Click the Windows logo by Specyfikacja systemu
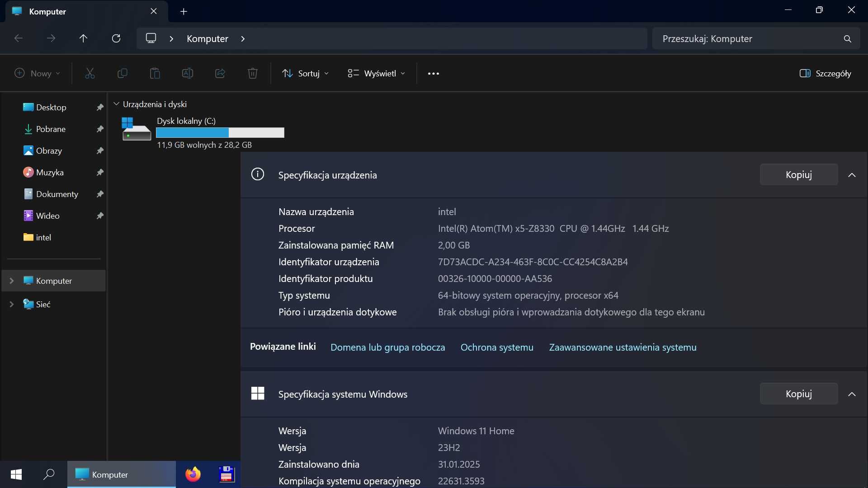Image resolution: width=868 pixels, height=488 pixels. tap(258, 393)
